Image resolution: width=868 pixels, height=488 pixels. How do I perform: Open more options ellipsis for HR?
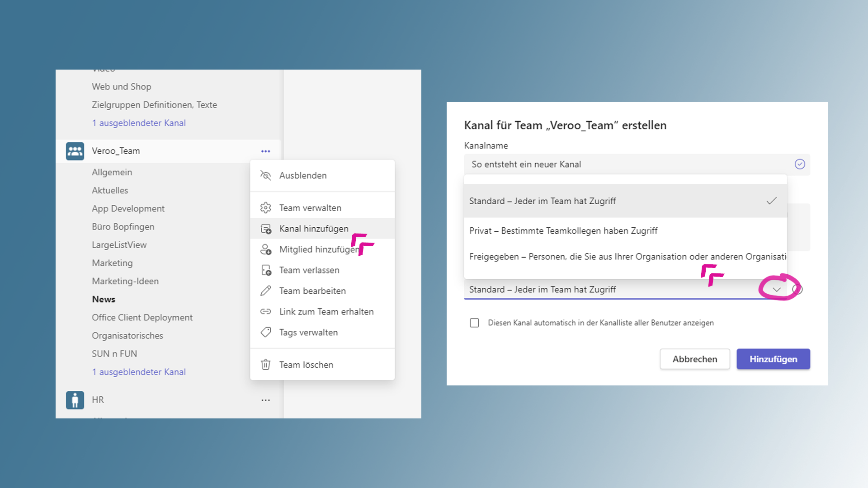265,400
